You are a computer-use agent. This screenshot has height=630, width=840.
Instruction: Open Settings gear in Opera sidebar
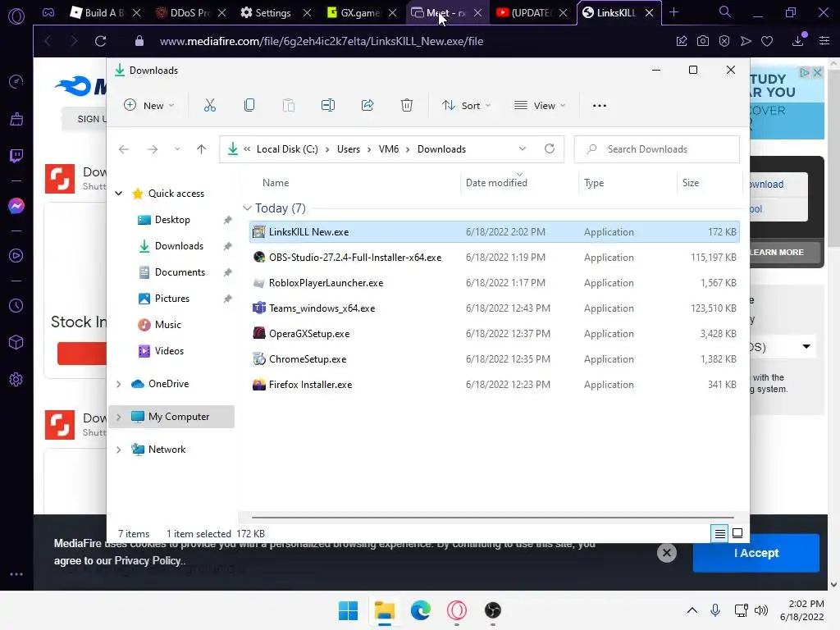point(16,380)
